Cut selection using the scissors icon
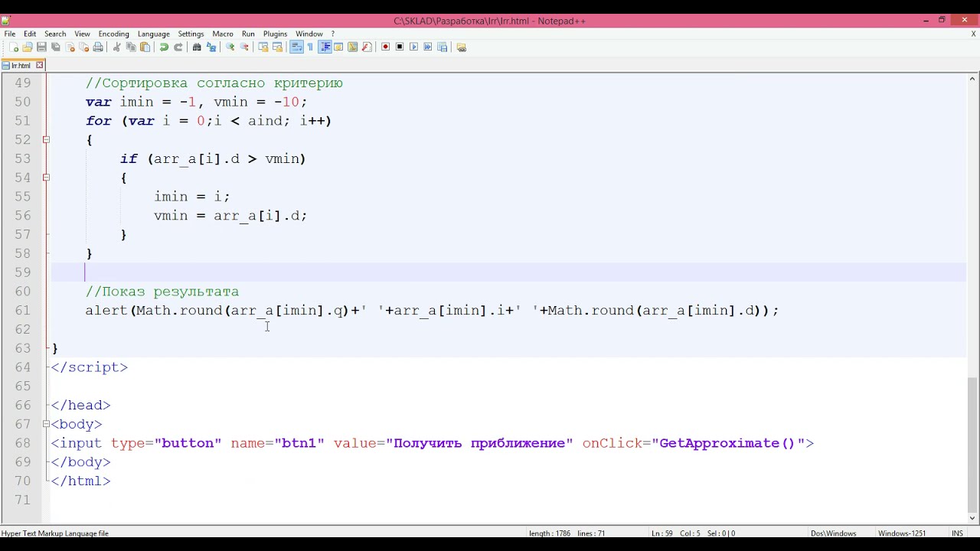The image size is (980, 551). point(116,47)
